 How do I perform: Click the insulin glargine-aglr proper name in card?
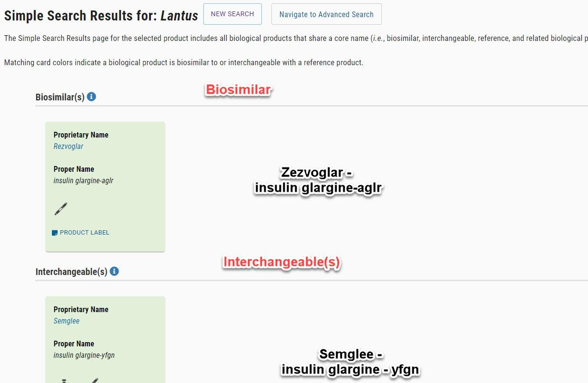coord(83,180)
